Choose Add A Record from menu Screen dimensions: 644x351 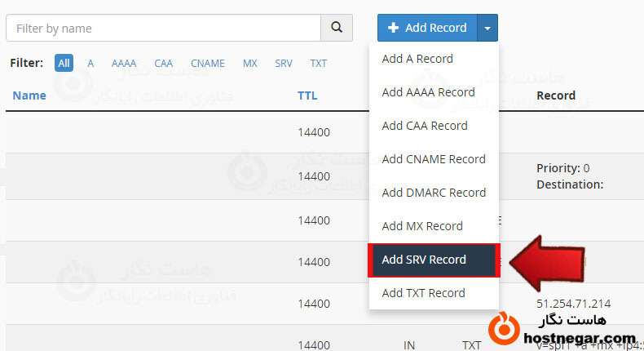(x=417, y=59)
